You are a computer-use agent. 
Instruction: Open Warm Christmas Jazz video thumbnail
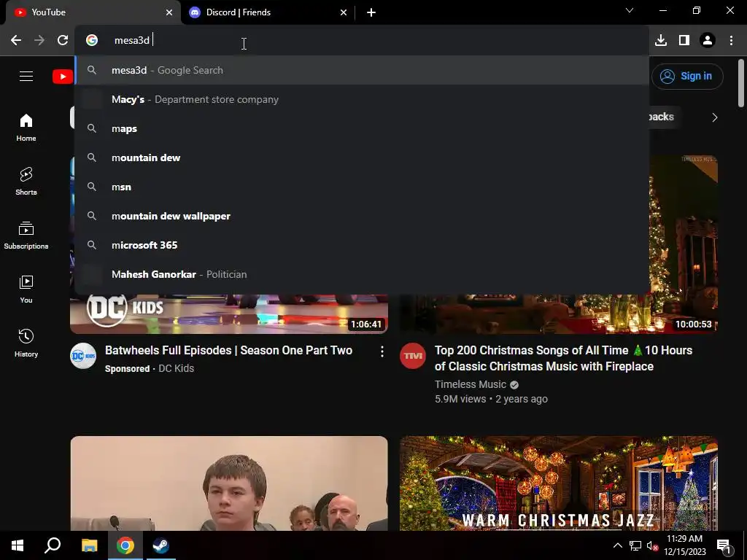coord(558,483)
